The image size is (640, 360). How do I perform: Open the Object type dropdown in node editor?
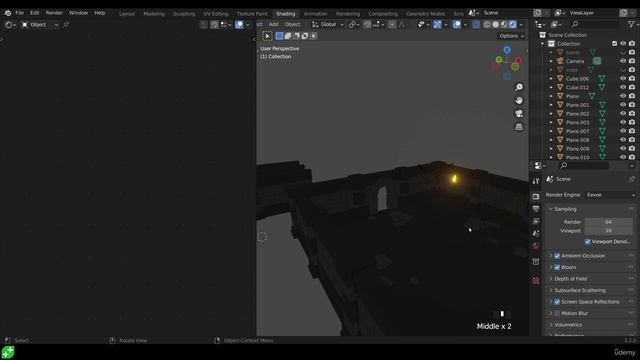tap(40, 24)
